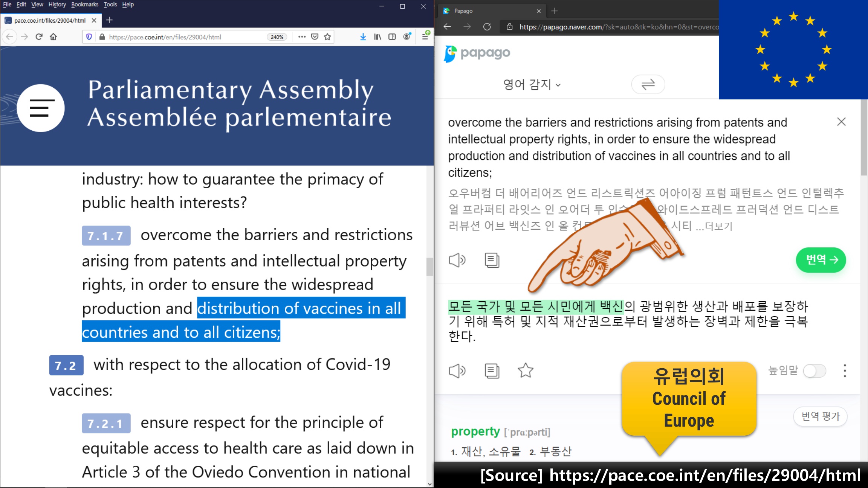
Task: Save page to Pocket
Action: [315, 37]
